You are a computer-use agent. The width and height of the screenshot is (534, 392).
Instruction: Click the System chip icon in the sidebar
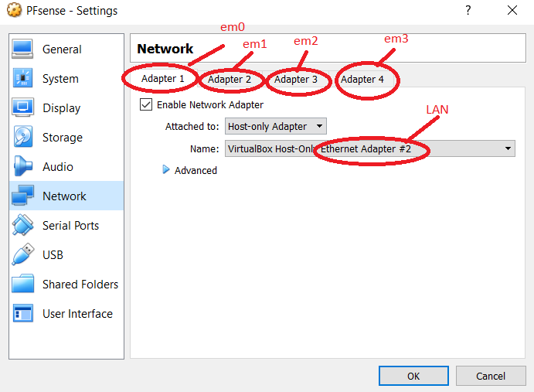tap(22, 78)
